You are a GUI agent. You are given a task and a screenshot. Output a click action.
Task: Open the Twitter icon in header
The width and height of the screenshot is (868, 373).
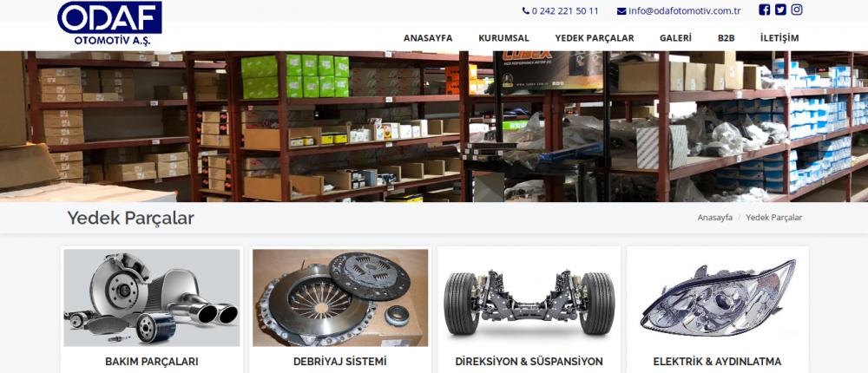780,10
